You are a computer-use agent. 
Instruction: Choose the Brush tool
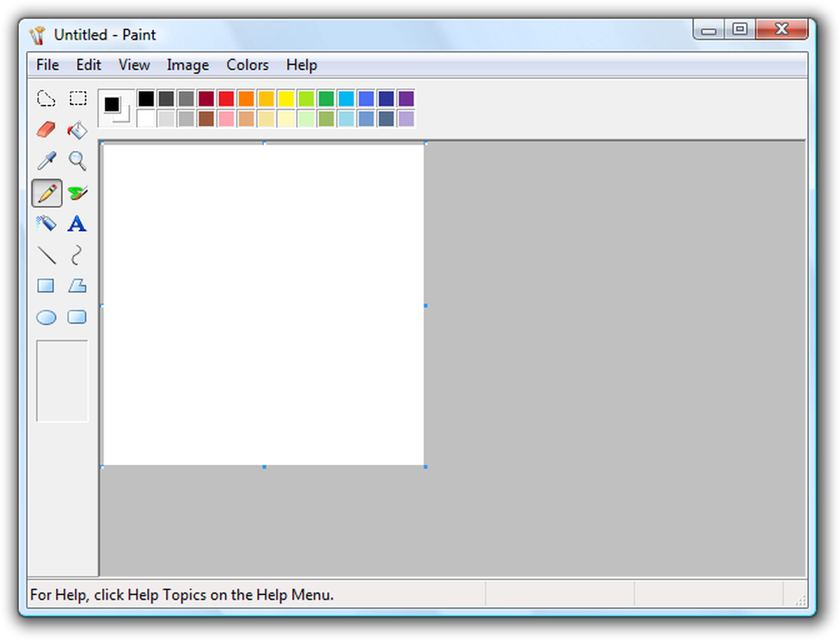pyautogui.click(x=77, y=193)
